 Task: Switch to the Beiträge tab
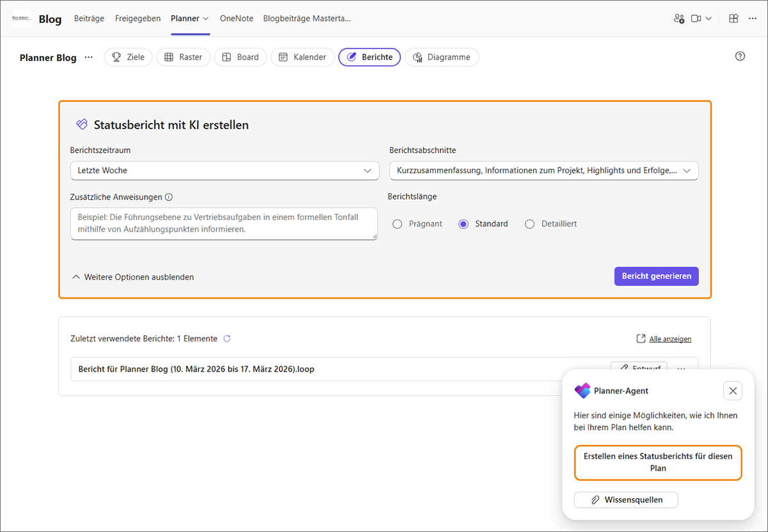[89, 19]
